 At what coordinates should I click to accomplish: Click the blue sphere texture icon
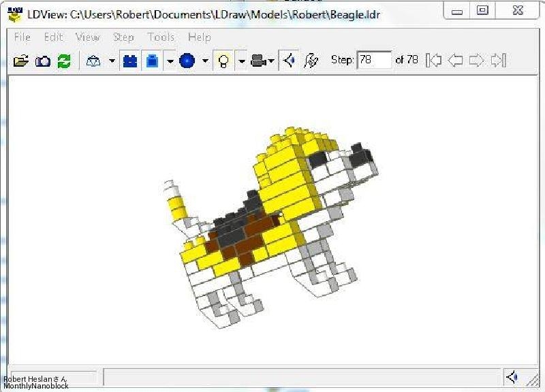pos(187,61)
